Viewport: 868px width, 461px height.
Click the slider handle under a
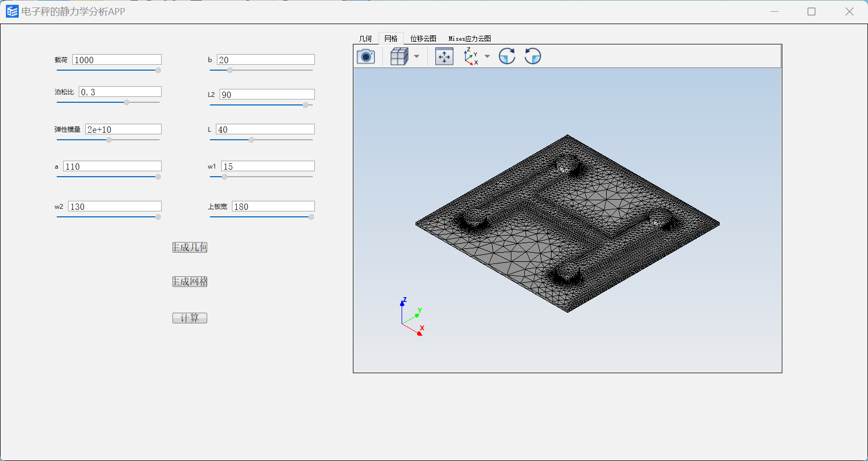pos(158,177)
